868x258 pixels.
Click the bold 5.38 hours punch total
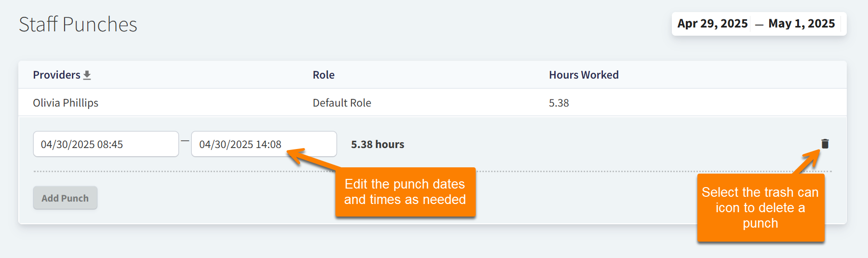point(377,144)
